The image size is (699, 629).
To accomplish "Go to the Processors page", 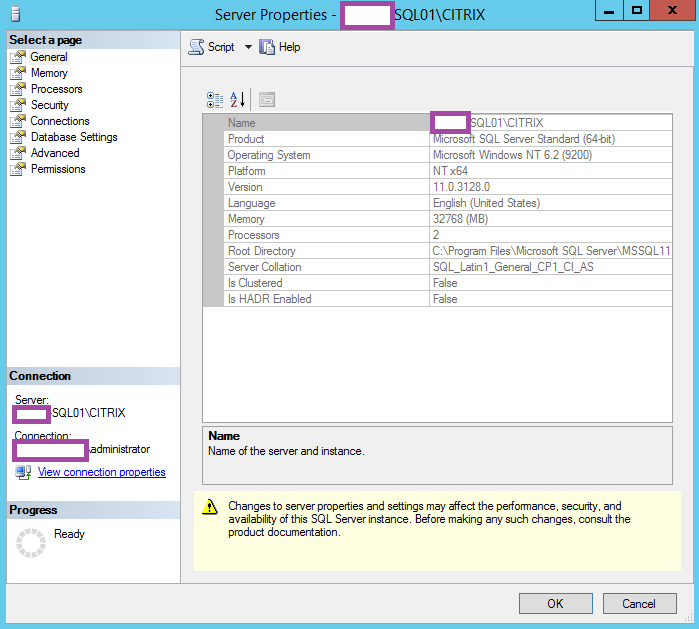I will [56, 89].
